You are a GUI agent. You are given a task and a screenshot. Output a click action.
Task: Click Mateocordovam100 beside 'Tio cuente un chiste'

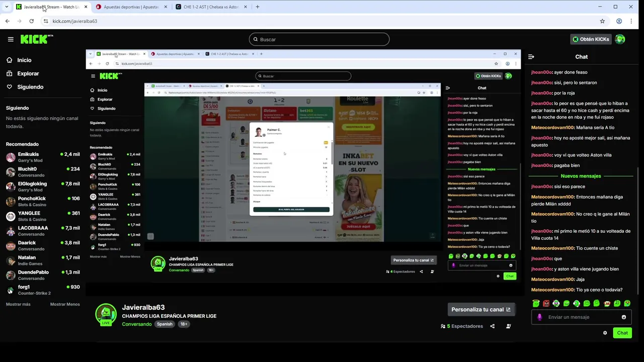click(552, 248)
